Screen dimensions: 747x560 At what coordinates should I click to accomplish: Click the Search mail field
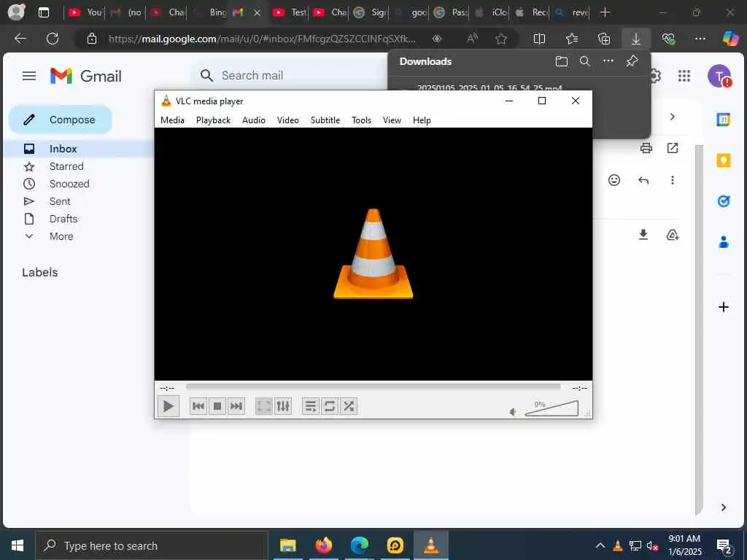click(290, 75)
